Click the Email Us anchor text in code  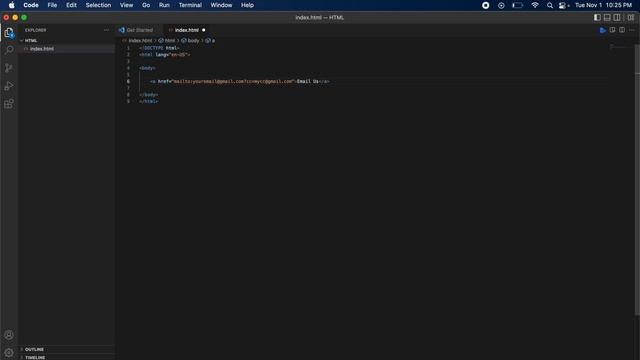pyautogui.click(x=308, y=81)
